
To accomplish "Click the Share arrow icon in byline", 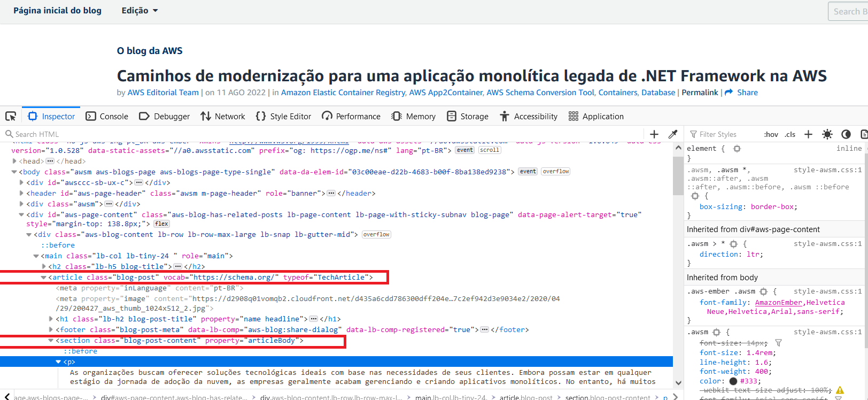I will coord(728,93).
